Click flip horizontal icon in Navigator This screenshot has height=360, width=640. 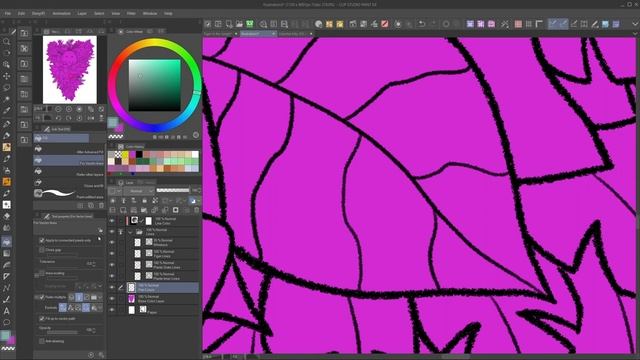click(x=91, y=118)
